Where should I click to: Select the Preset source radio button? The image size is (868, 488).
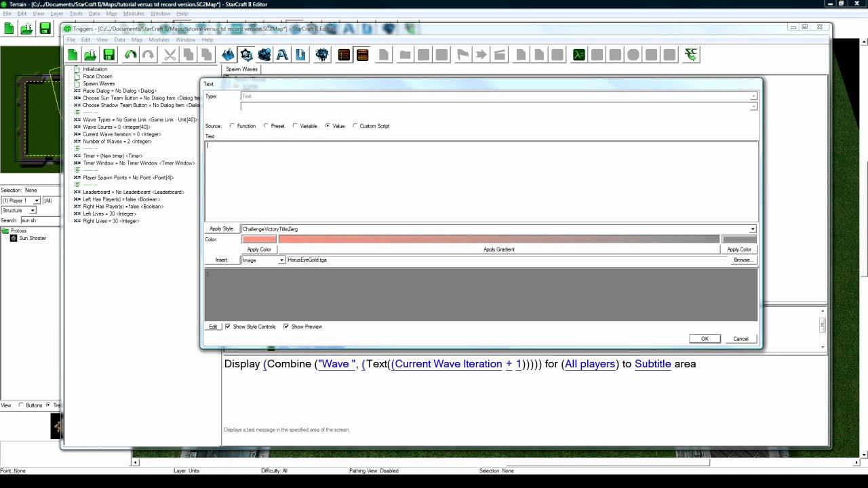pyautogui.click(x=266, y=126)
